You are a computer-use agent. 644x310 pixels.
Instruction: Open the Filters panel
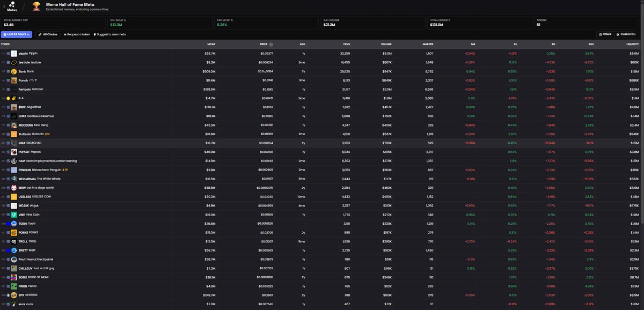605,34
